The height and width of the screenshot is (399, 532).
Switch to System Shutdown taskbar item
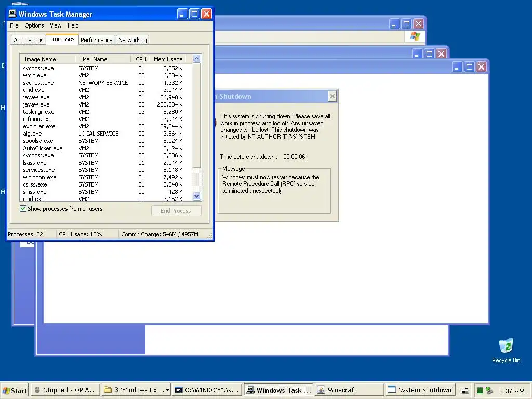[x=420, y=390]
